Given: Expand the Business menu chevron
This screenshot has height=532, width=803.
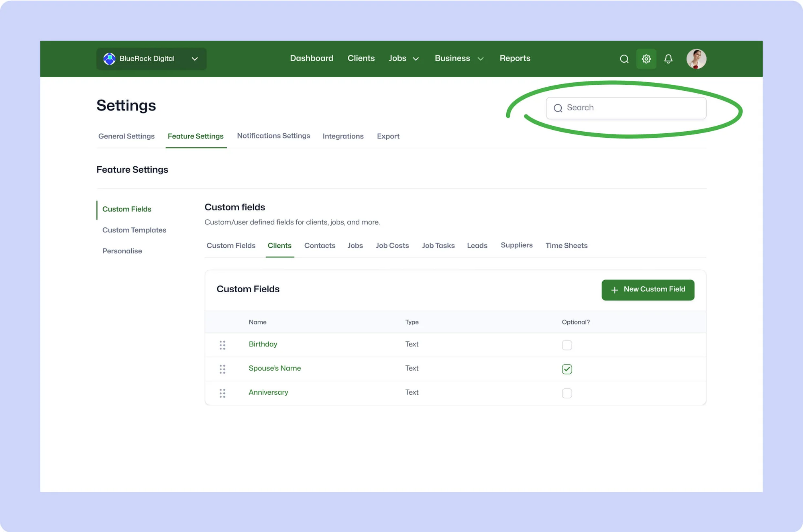Looking at the screenshot, I should point(480,59).
